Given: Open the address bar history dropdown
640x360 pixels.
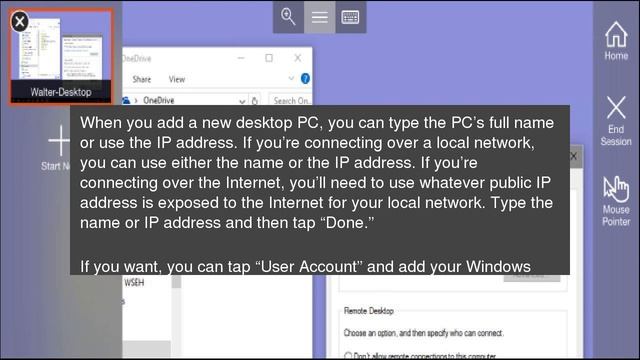Looking at the screenshot, I should pos(242,101).
